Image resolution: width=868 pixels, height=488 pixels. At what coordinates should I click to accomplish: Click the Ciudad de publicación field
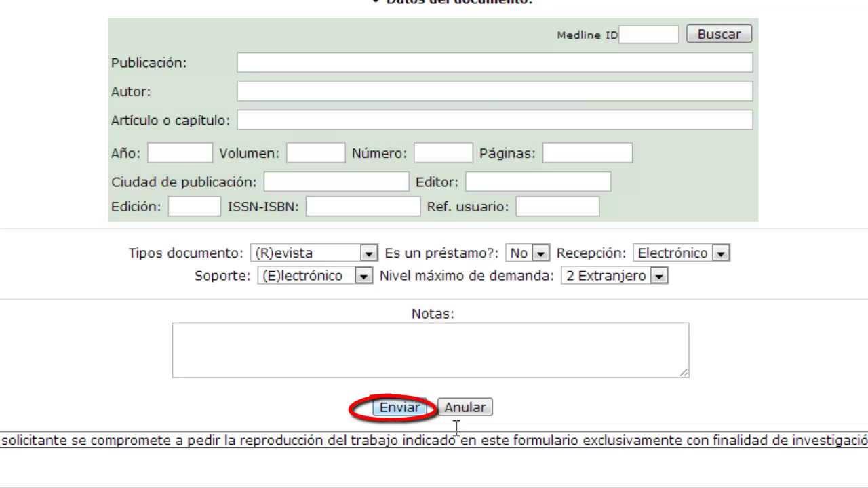(336, 182)
